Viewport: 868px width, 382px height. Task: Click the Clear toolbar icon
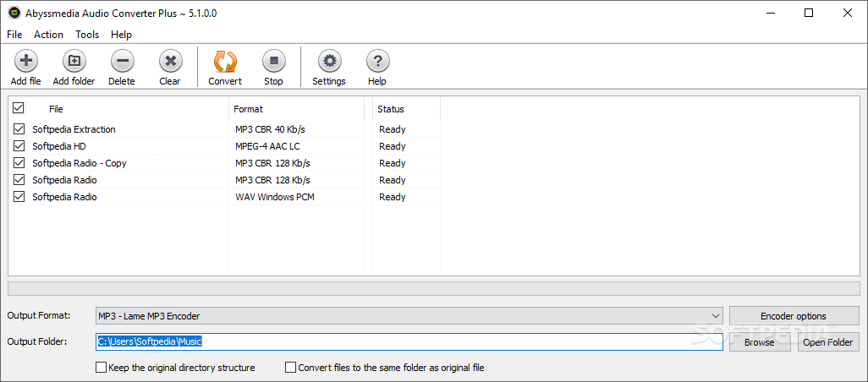point(171,62)
